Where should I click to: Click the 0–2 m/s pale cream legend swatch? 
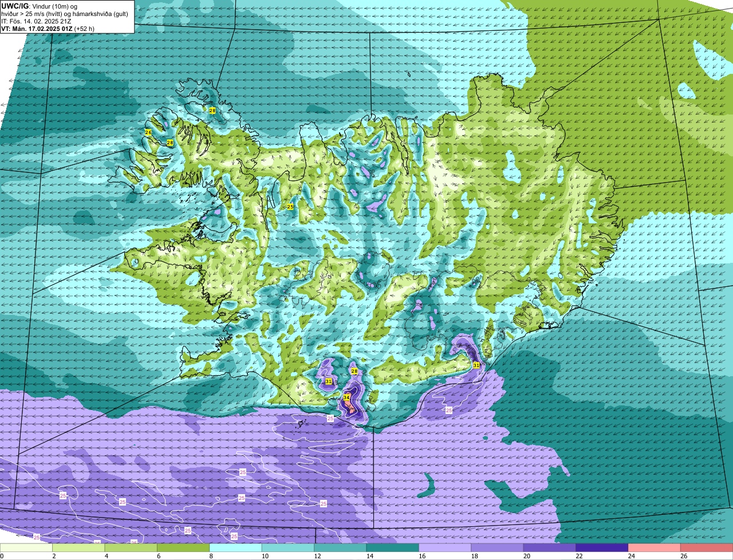tap(26, 548)
